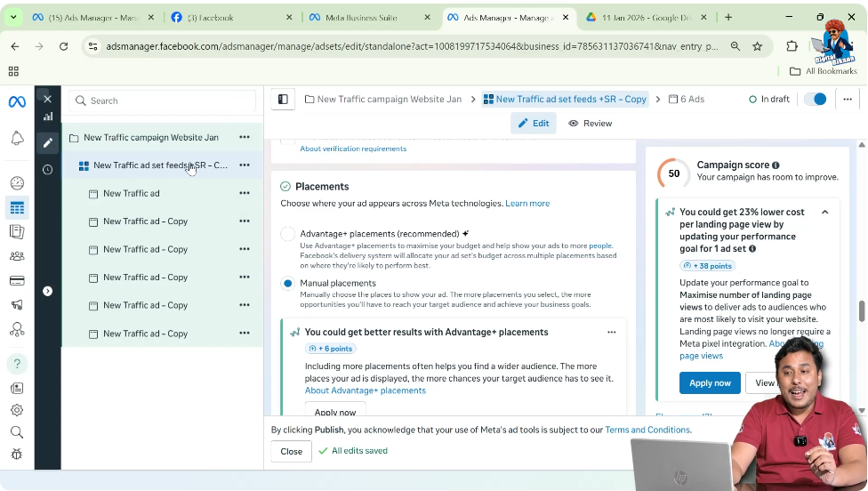Click the blue Apply now button
The image size is (868, 491).
coord(710,382)
